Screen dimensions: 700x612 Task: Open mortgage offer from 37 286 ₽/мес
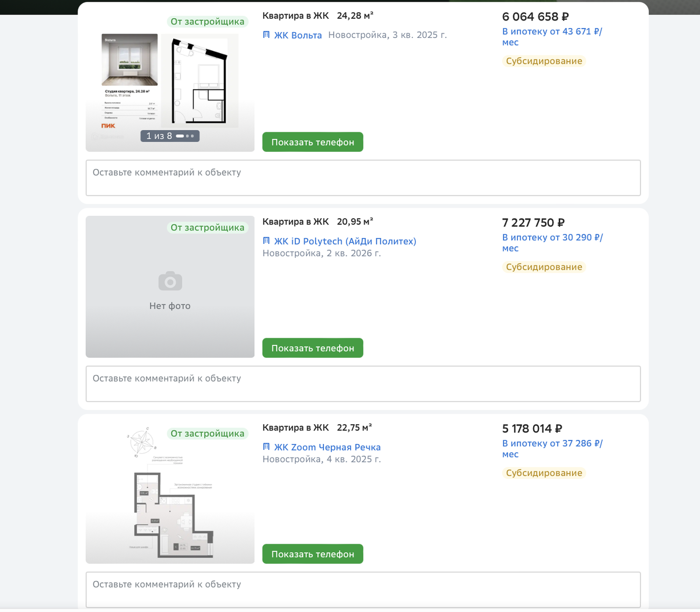tap(552, 449)
